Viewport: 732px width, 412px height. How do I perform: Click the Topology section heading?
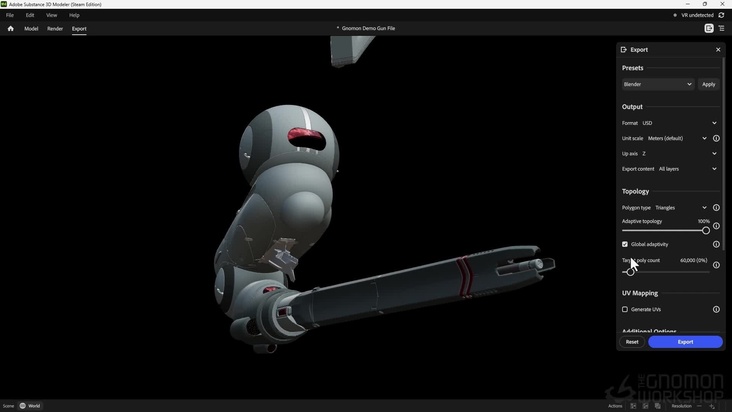635,191
